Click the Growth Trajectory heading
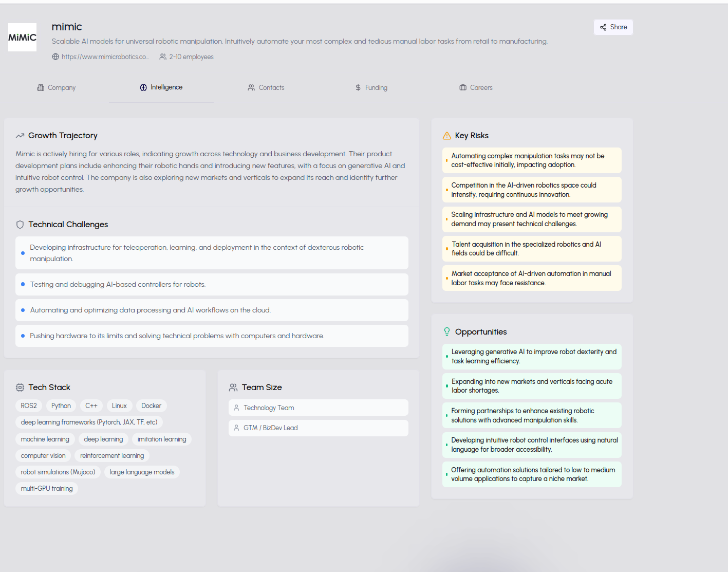This screenshot has height=572, width=728. 63,136
